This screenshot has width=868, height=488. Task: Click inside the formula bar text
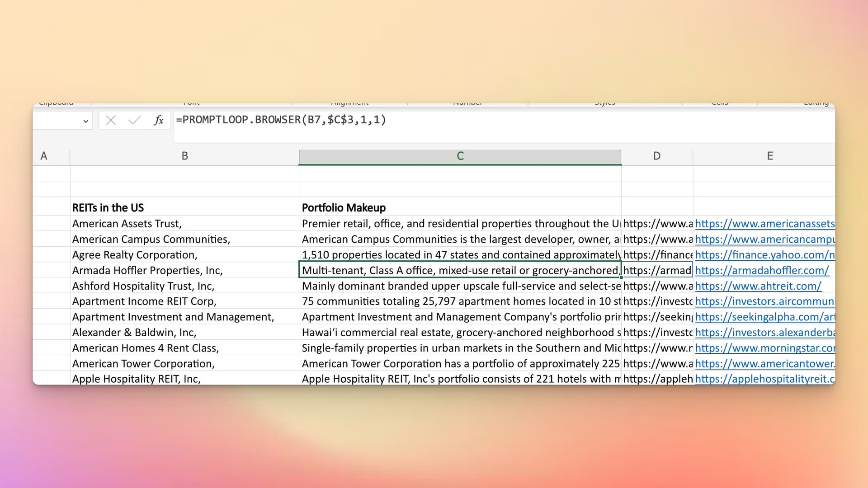tap(281, 120)
